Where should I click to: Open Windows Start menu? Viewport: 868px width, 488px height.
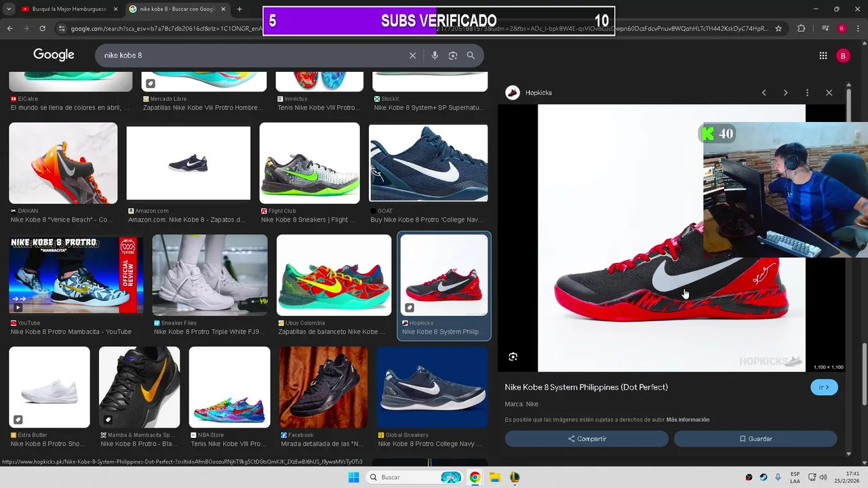point(353,477)
